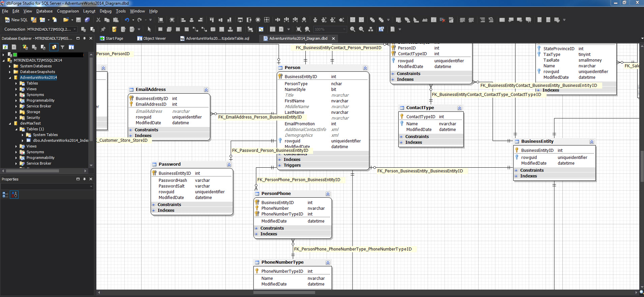Click the new note pencil icon
Image resolution: width=644 pixels, height=297 pixels.
[x=115, y=29]
